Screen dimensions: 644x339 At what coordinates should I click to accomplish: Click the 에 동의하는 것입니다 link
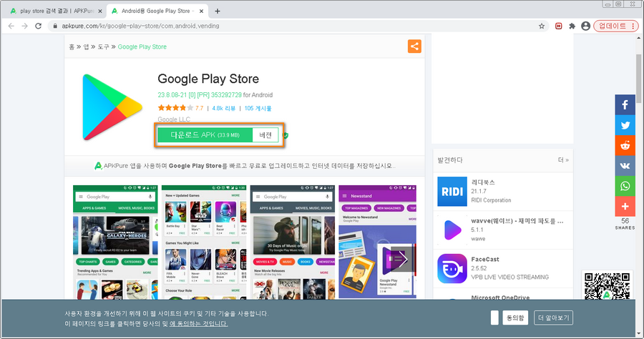pyautogui.click(x=198, y=324)
